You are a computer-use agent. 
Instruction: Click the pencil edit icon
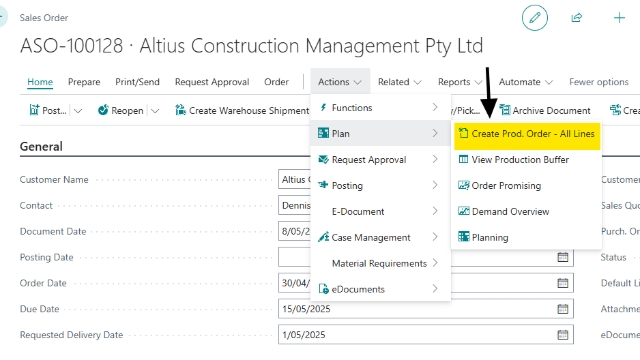[x=535, y=18]
